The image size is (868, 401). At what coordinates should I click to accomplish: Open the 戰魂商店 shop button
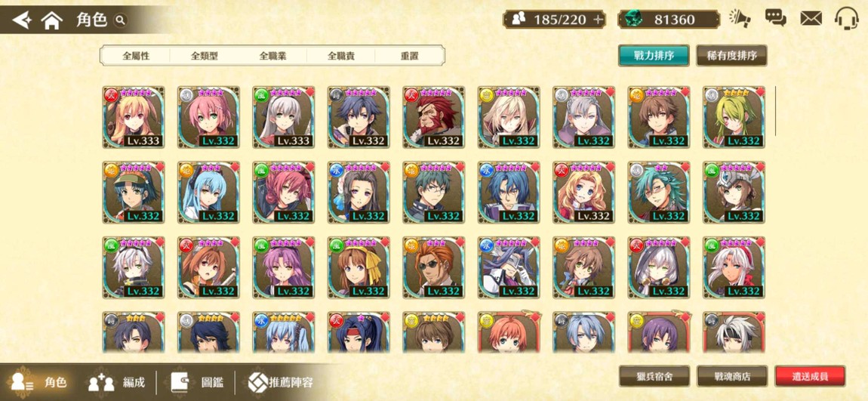[732, 377]
